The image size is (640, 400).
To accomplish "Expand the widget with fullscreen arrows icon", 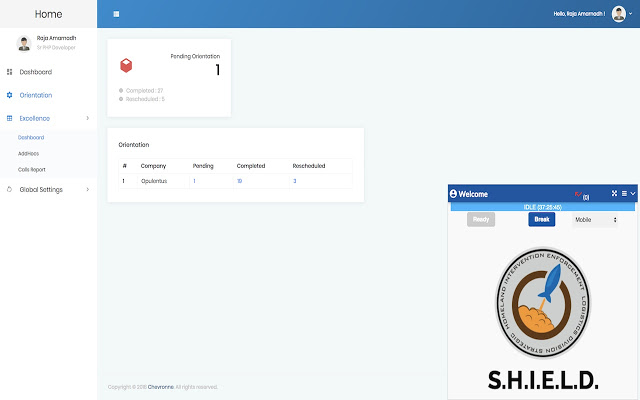I will [x=614, y=193].
